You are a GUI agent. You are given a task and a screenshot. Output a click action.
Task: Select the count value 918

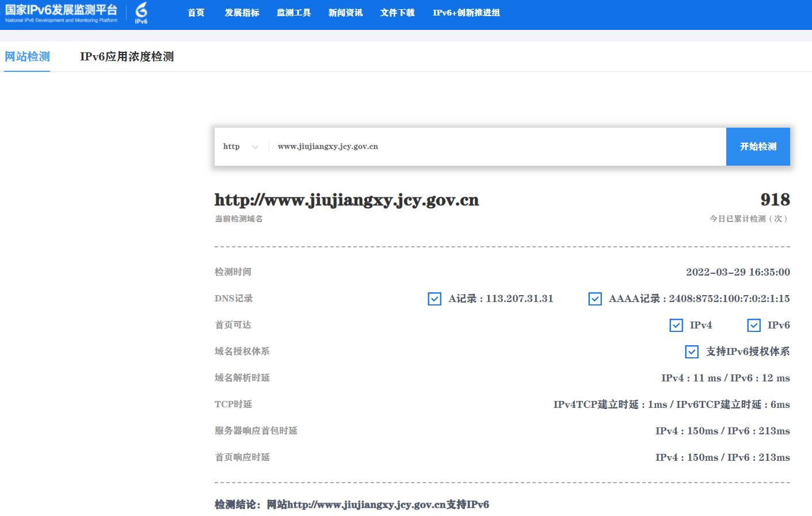tap(775, 200)
